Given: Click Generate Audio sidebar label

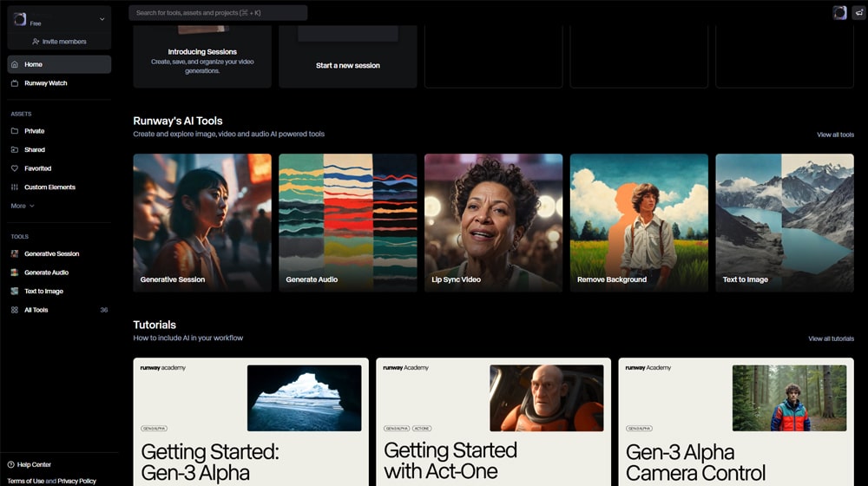Looking at the screenshot, I should click(x=47, y=273).
